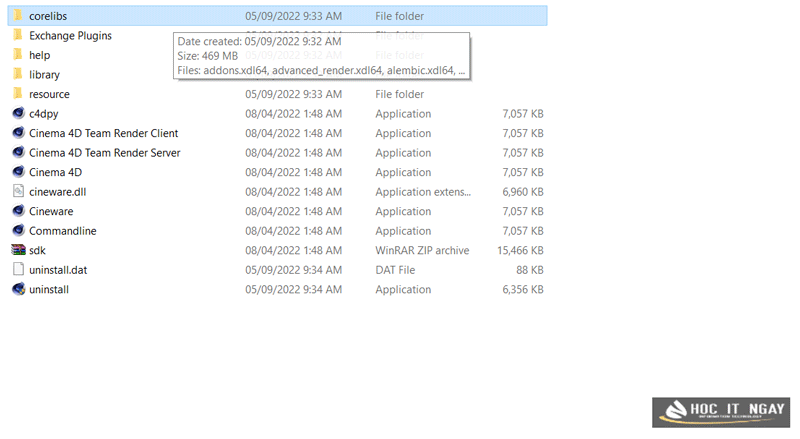Select the corelibs folder icon
Viewport: 800px width, 439px height.
18,15
